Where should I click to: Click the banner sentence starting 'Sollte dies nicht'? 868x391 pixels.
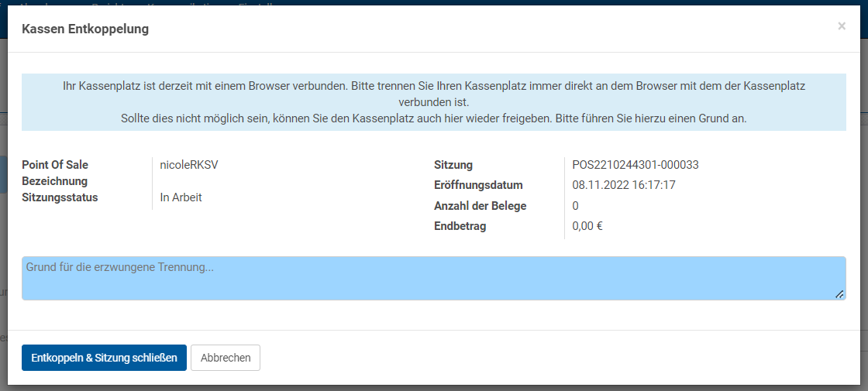click(x=433, y=118)
